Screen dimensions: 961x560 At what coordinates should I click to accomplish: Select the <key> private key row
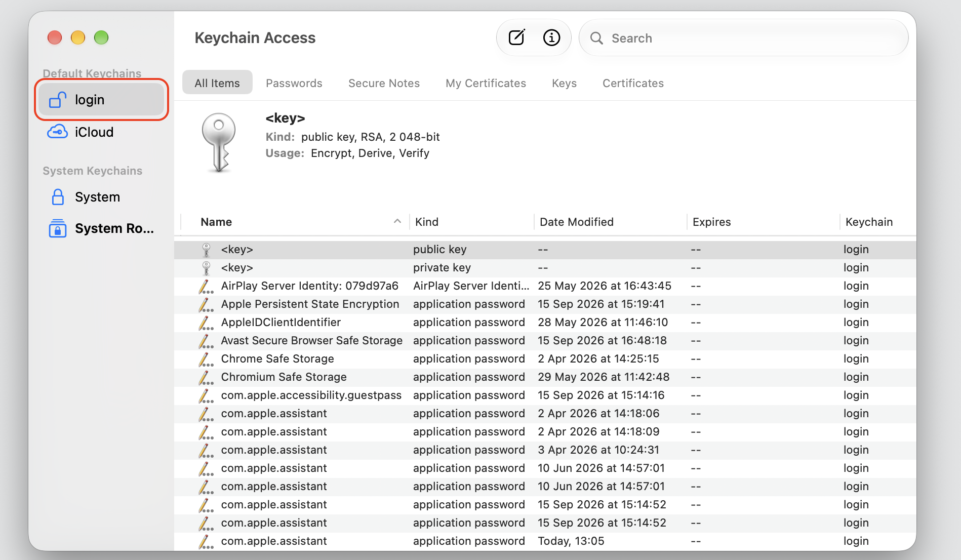click(x=545, y=268)
